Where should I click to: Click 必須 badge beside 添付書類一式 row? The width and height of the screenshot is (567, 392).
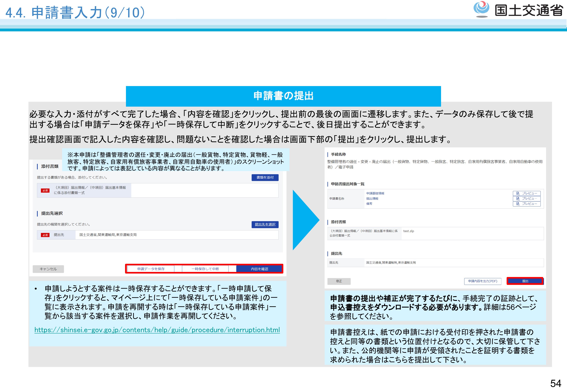[45, 190]
